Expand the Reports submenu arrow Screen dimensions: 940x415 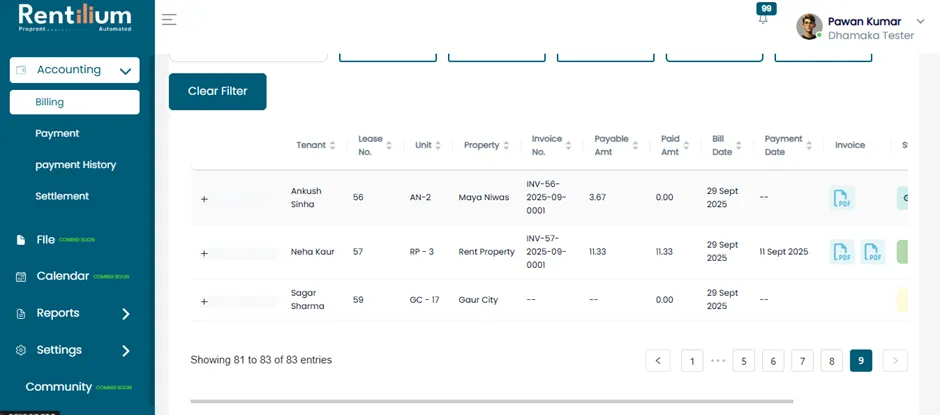pos(126,314)
